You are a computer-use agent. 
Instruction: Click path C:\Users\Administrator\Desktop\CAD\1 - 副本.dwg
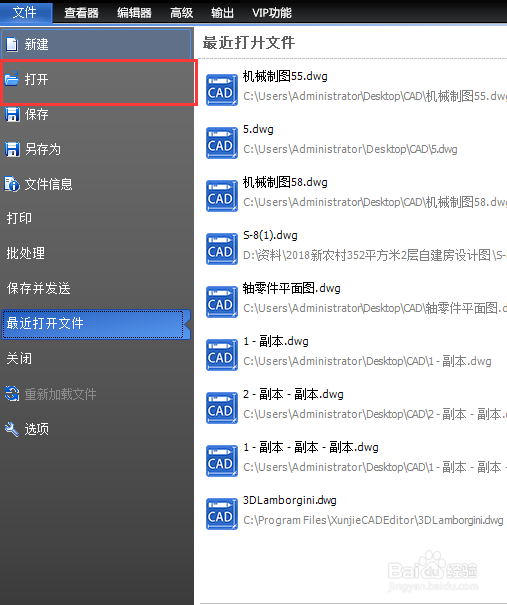click(x=367, y=362)
